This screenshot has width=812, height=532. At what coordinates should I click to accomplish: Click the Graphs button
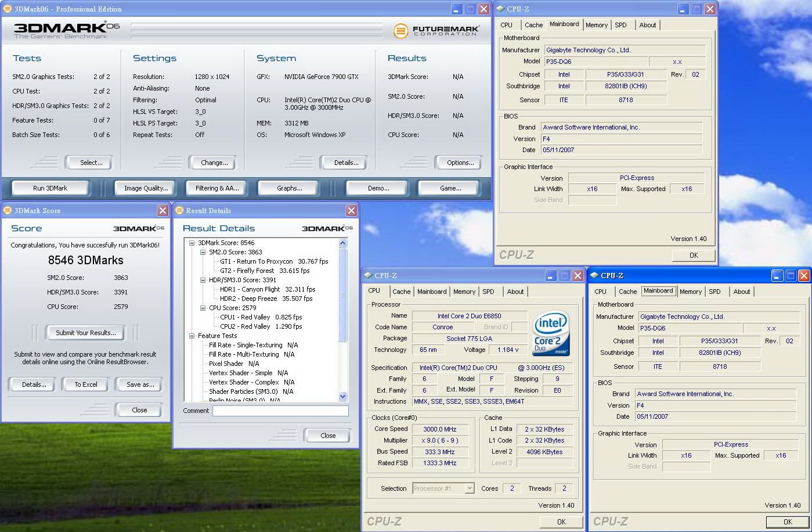tap(289, 188)
